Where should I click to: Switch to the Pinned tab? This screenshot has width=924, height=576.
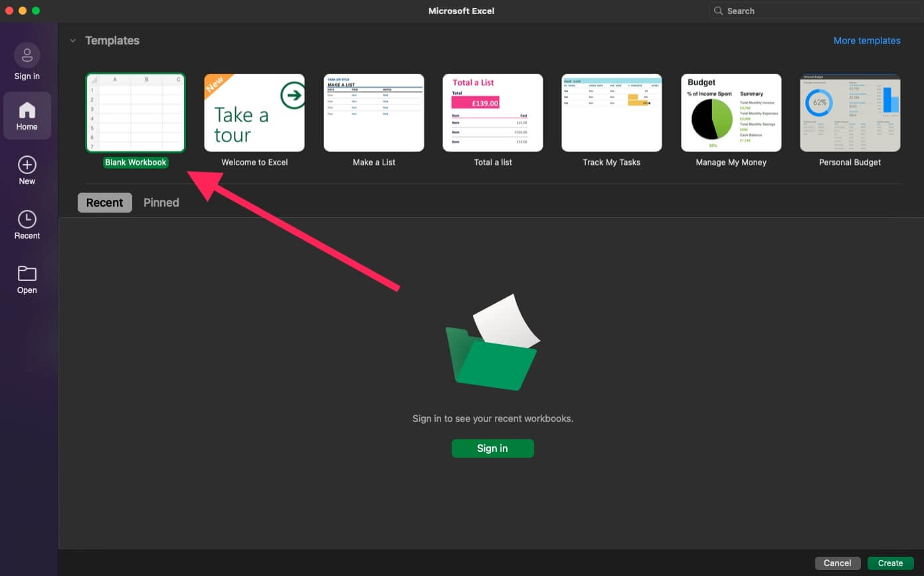pos(161,203)
